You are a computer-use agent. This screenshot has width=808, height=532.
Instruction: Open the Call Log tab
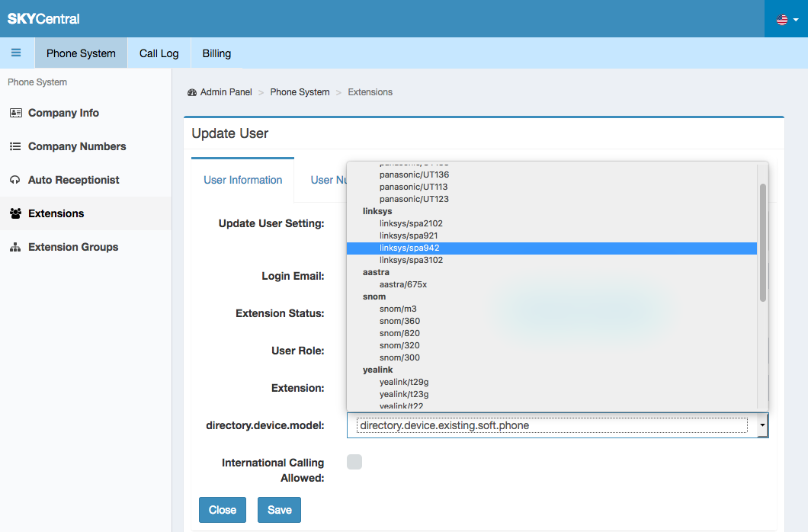click(x=159, y=53)
